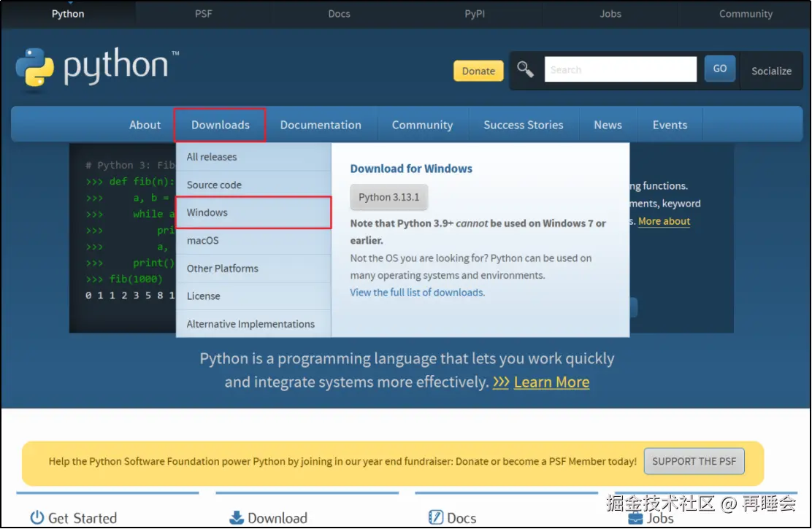Viewport: 812px width, 529px height.
Task: Click the SUPPORT THE PSF button
Action: coord(694,461)
